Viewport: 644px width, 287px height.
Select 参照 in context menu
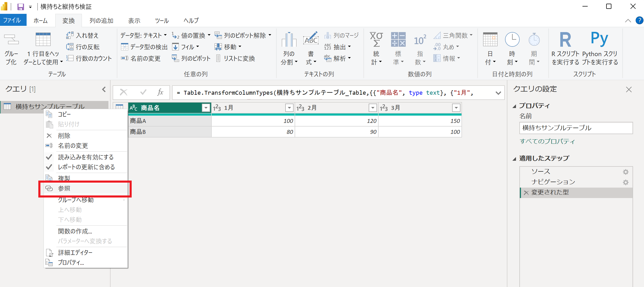(86, 188)
